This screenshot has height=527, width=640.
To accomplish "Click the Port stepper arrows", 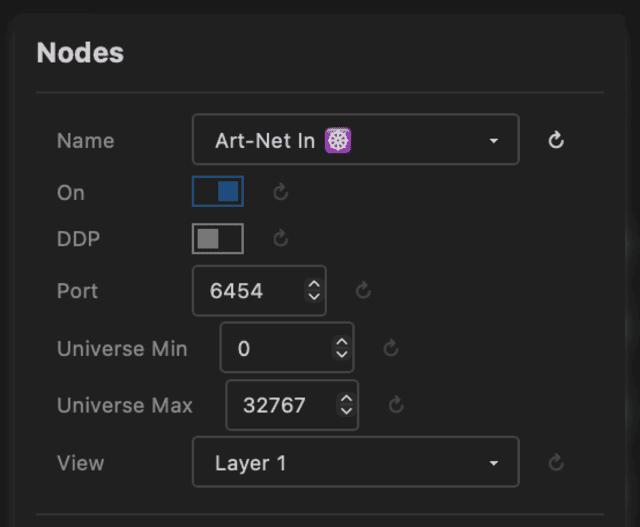I will [314, 291].
